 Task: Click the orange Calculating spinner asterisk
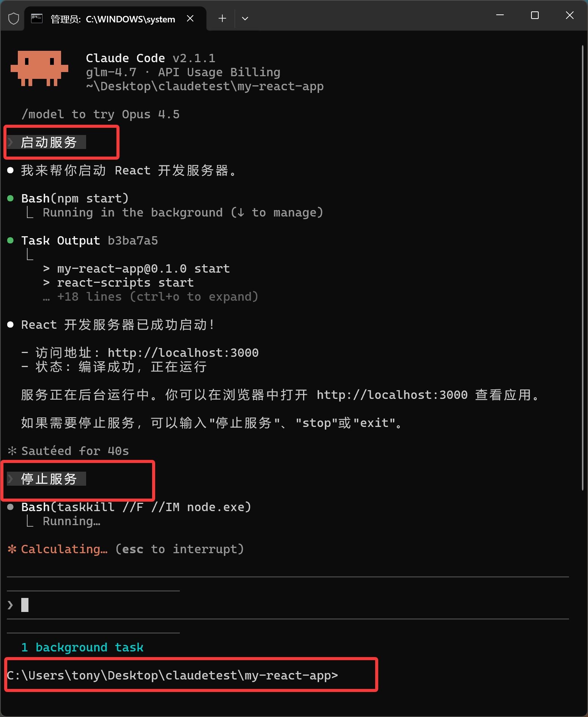pos(12,549)
